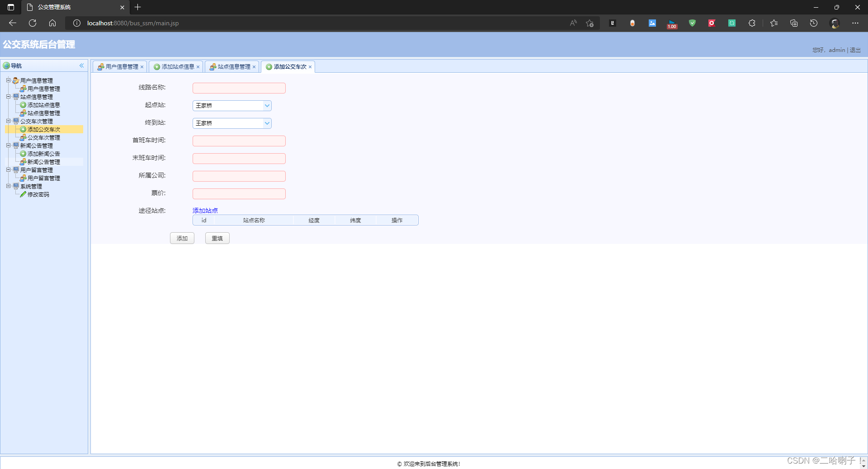Open 新闻公告管理 child item in tree

click(43, 162)
